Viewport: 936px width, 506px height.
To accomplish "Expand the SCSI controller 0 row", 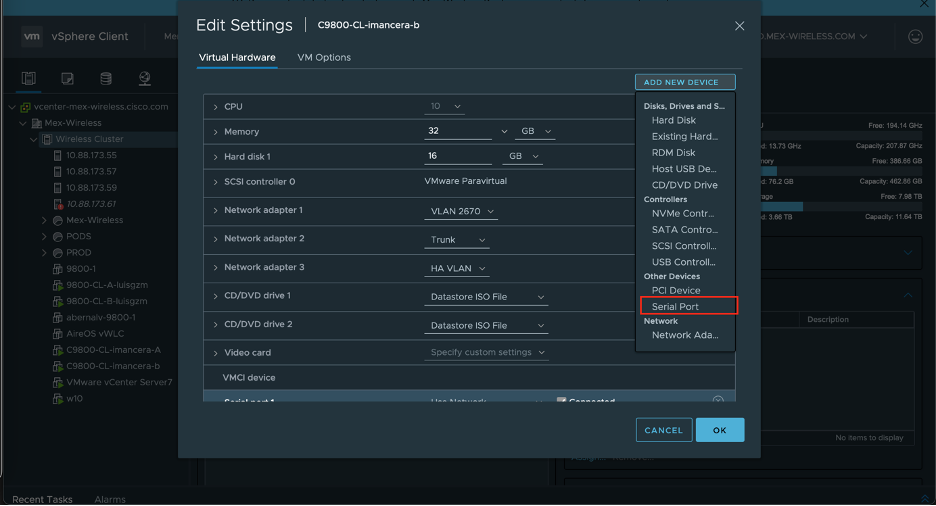I will [x=215, y=182].
